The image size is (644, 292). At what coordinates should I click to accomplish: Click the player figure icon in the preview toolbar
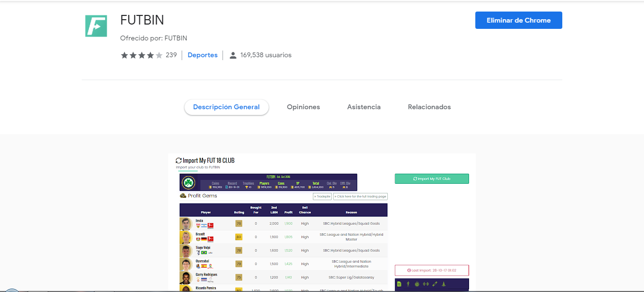click(x=408, y=284)
